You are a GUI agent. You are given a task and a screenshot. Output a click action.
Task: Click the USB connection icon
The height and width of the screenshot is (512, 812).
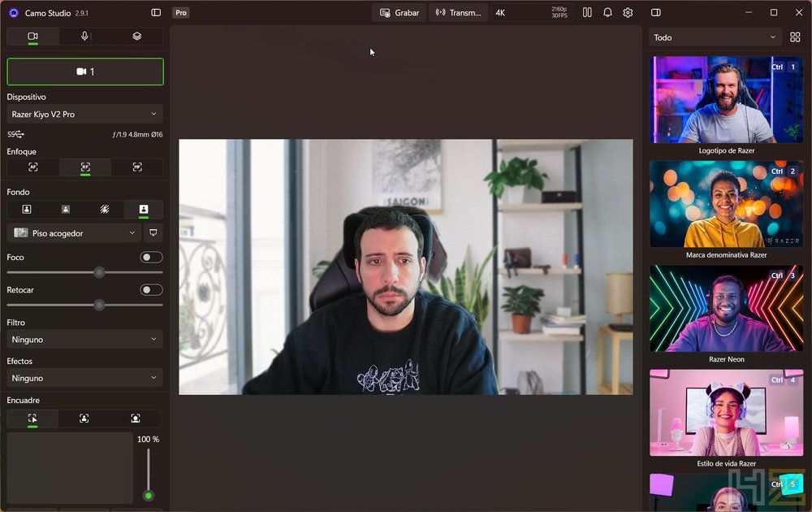click(16, 134)
